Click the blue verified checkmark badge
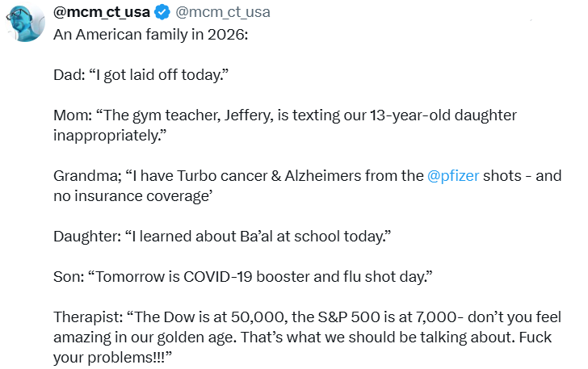The image size is (588, 369). pyautogui.click(x=162, y=12)
